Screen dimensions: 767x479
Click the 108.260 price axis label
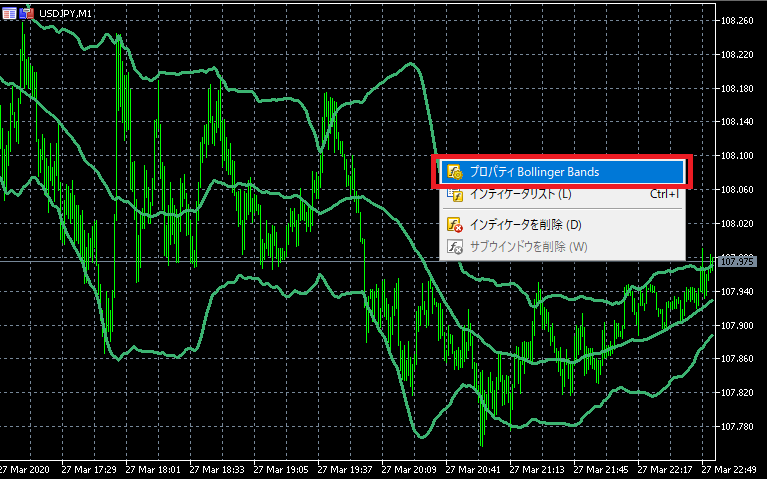(737, 21)
